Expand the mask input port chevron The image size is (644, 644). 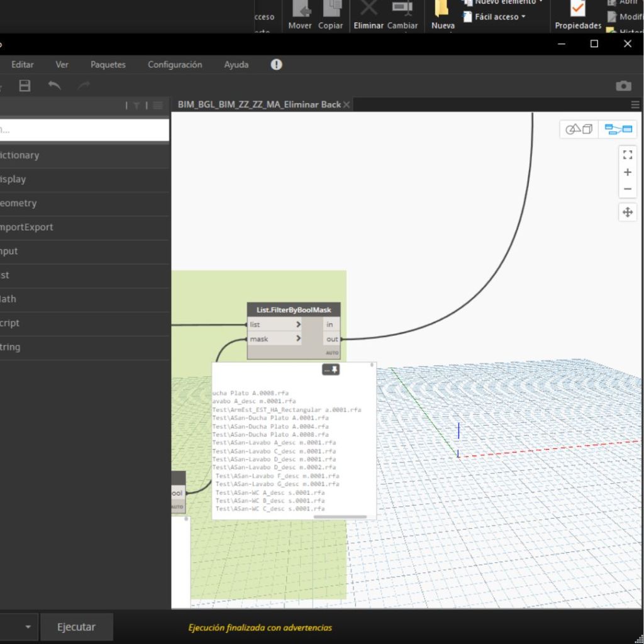point(298,339)
